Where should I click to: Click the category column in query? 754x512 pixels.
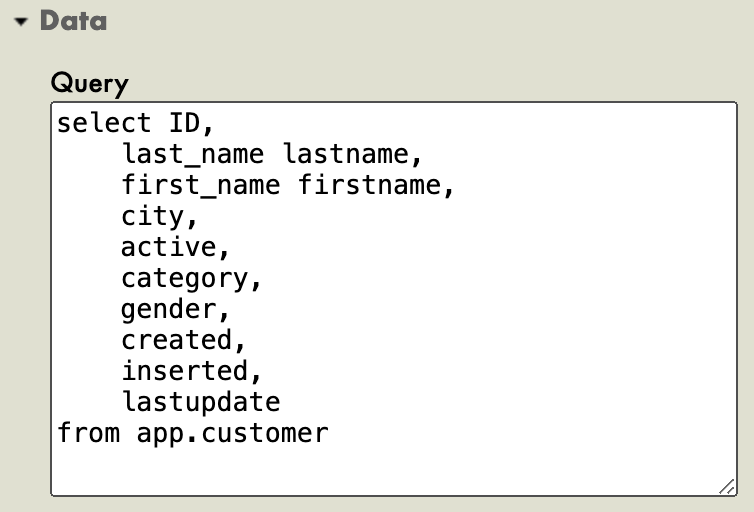185,278
